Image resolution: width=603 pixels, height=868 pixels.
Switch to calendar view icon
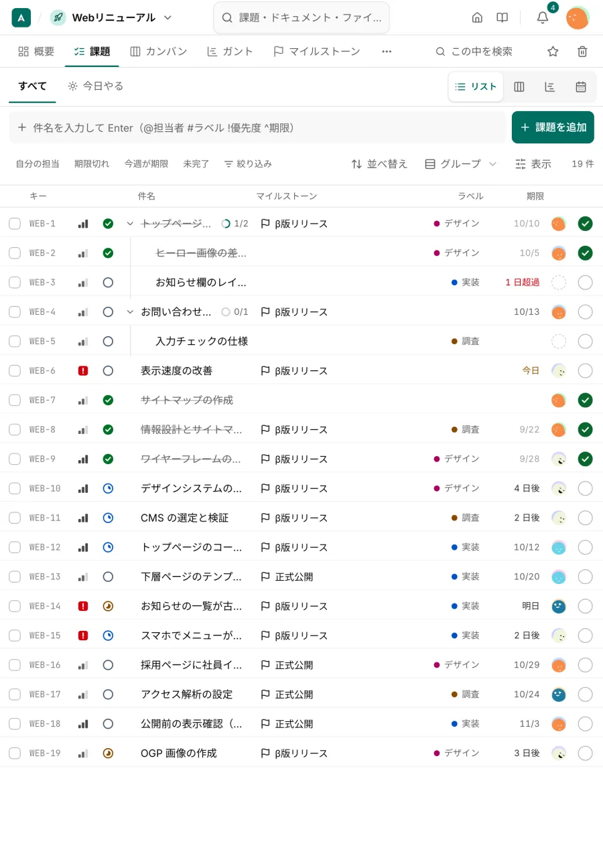click(x=581, y=86)
